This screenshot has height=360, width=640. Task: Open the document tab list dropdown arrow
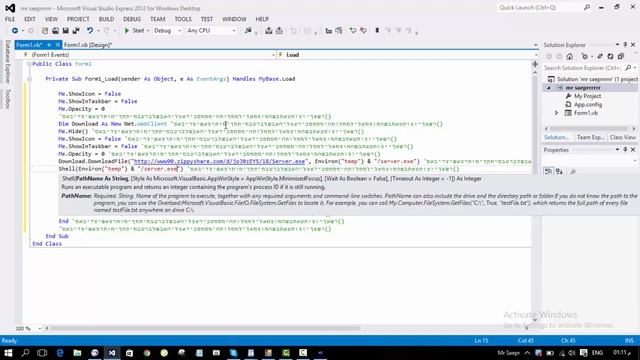(x=536, y=45)
